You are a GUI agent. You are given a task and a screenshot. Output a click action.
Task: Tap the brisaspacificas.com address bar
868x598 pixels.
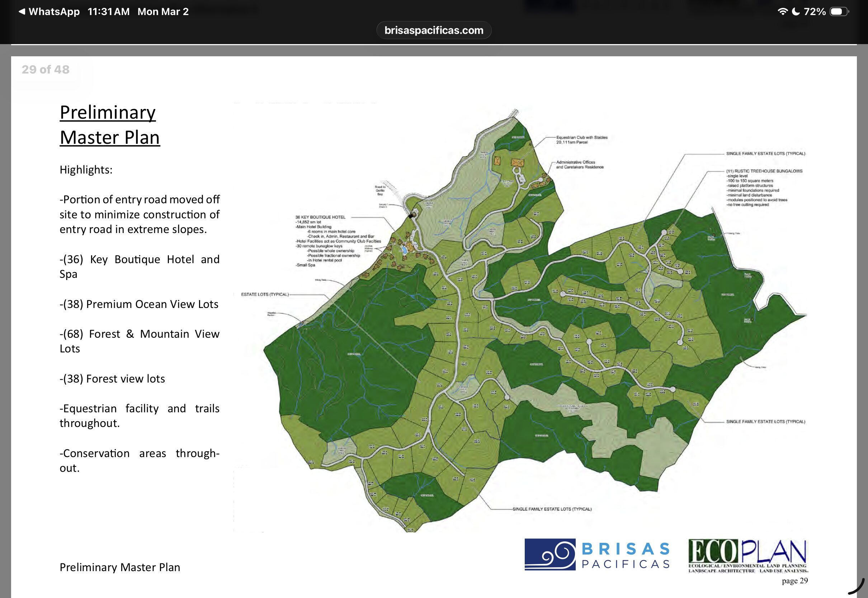point(434,30)
